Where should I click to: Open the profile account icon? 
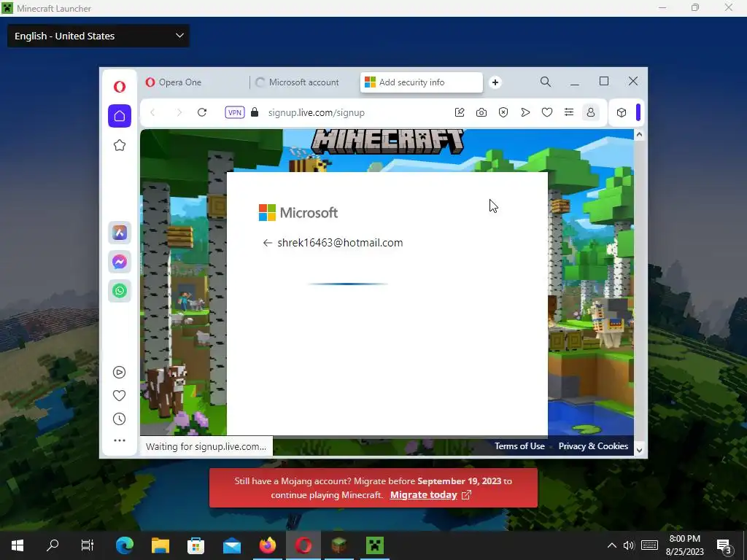click(x=591, y=112)
